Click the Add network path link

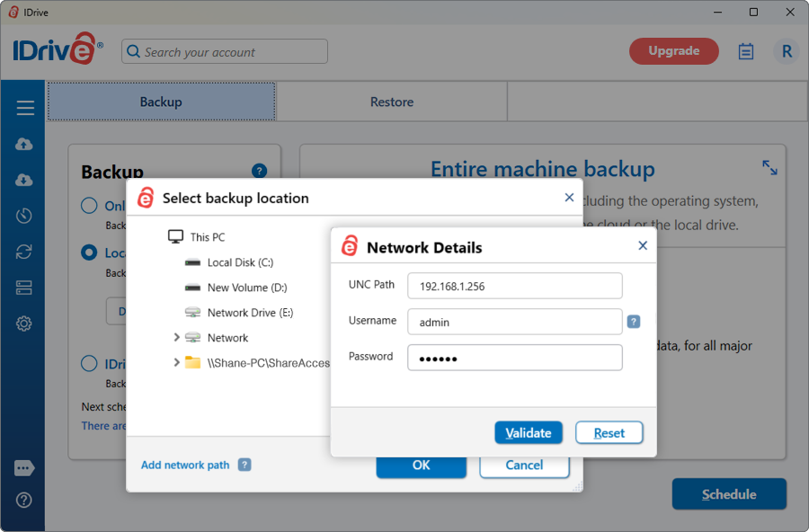pyautogui.click(x=185, y=465)
